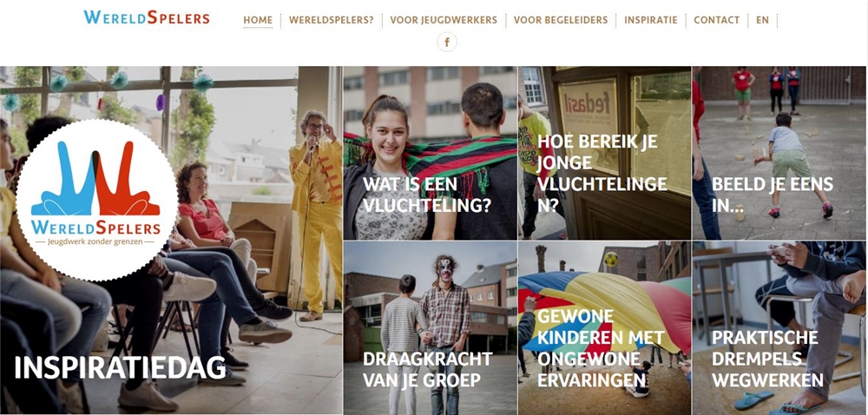The image size is (868, 415).
Task: Click the Draagkracht van je groep heading
Action: pyautogui.click(x=427, y=370)
